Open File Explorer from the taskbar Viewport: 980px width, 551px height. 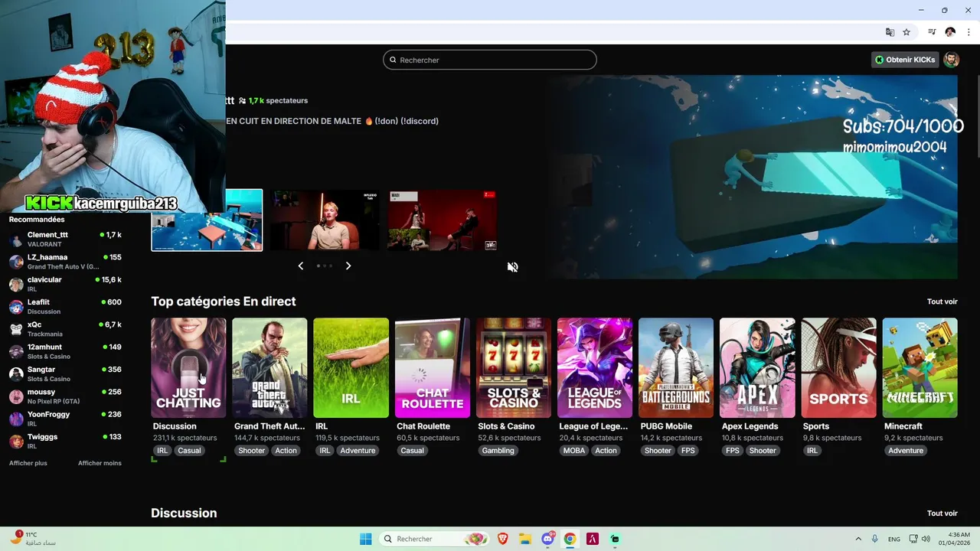point(525,539)
